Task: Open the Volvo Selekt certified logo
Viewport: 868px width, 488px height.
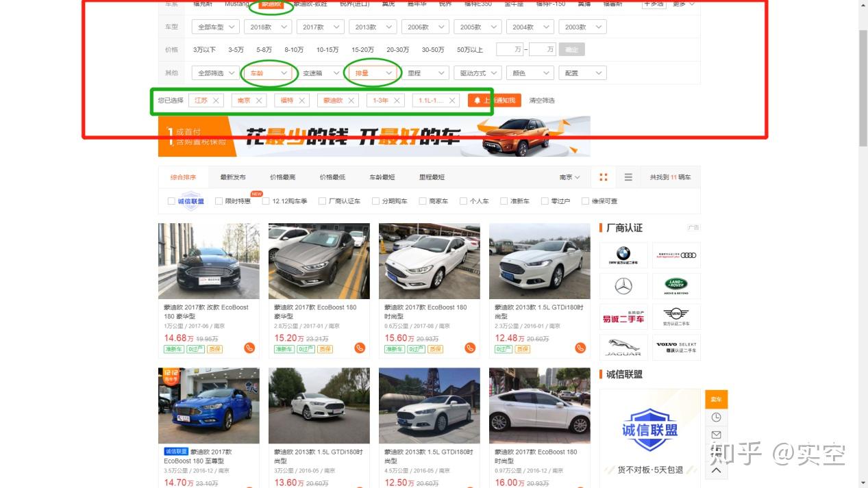Action: [676, 348]
